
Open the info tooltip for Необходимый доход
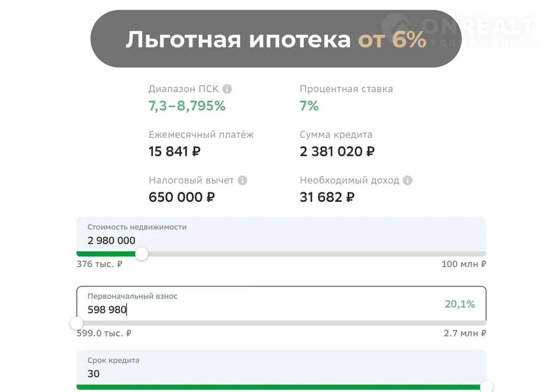point(408,180)
